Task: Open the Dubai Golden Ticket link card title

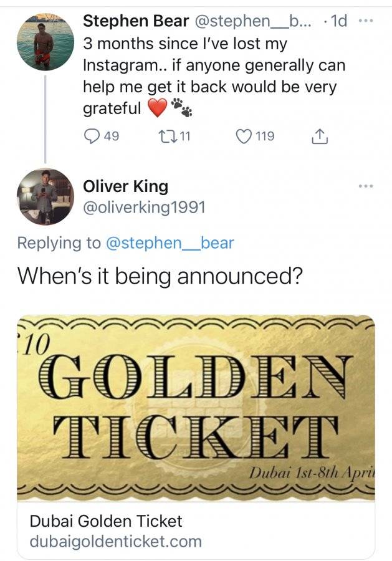Action: click(x=106, y=521)
